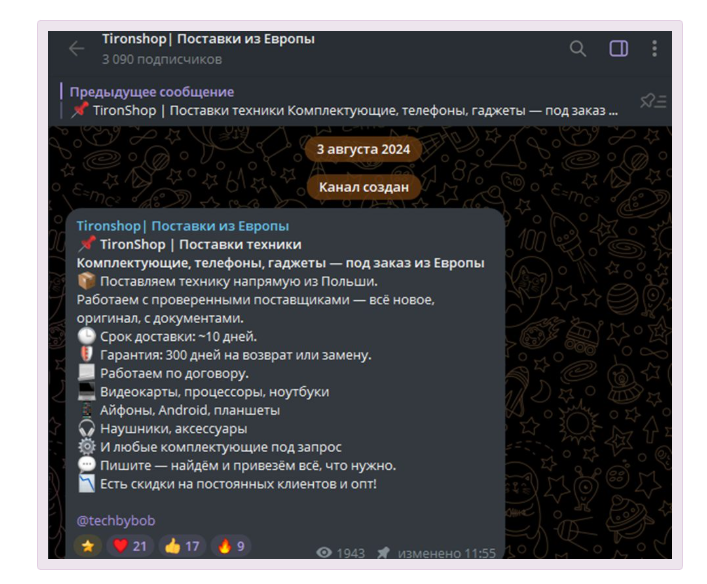Open search in the channel
Image resolution: width=707 pixels, height=584 pixels.
(x=578, y=48)
